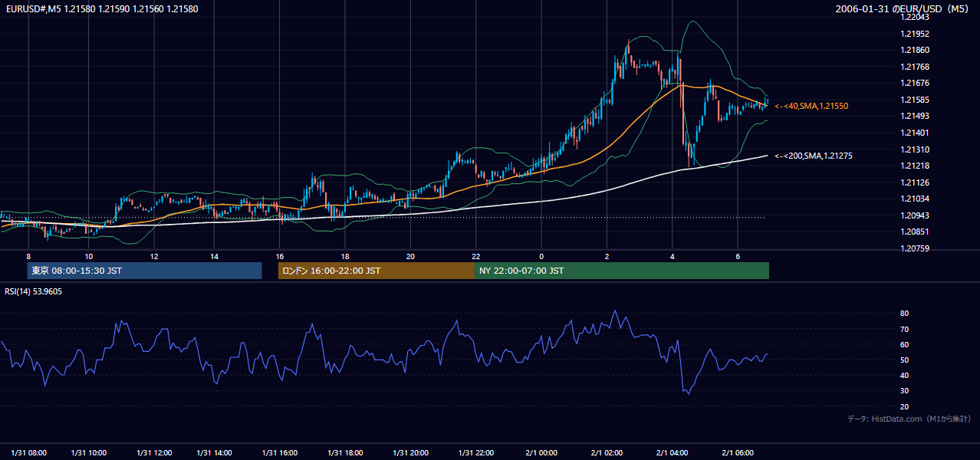Click price axis value 1.21218
Image resolution: width=980 pixels, height=460 pixels.
coord(916,166)
